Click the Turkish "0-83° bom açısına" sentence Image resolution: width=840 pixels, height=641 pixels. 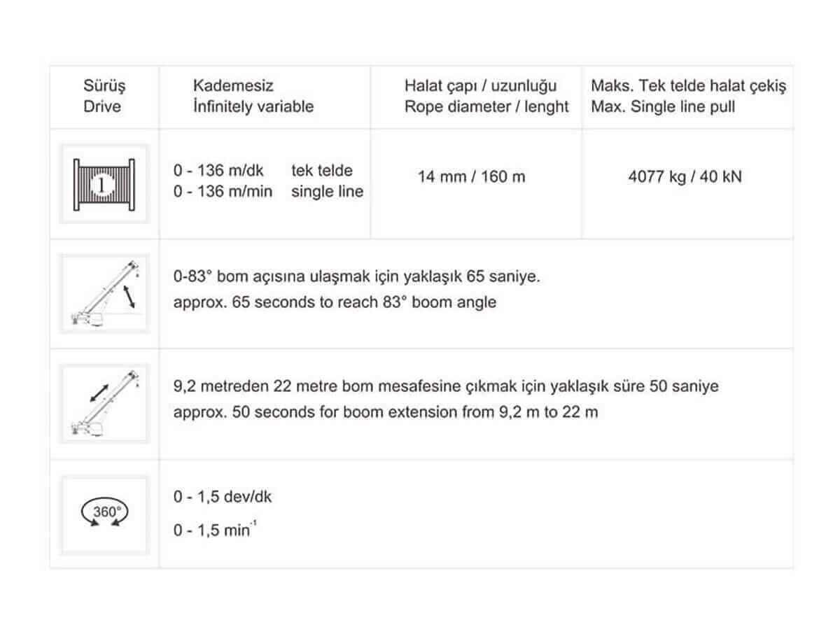356,276
